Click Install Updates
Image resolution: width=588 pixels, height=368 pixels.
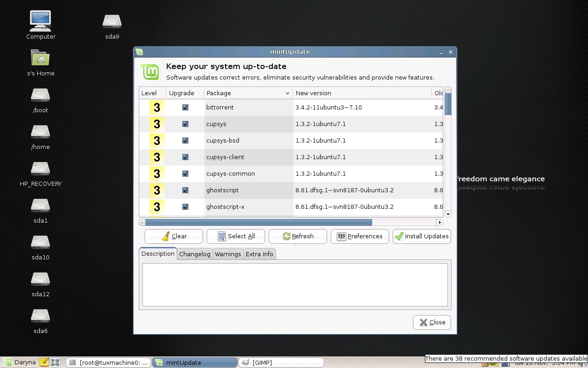[422, 236]
